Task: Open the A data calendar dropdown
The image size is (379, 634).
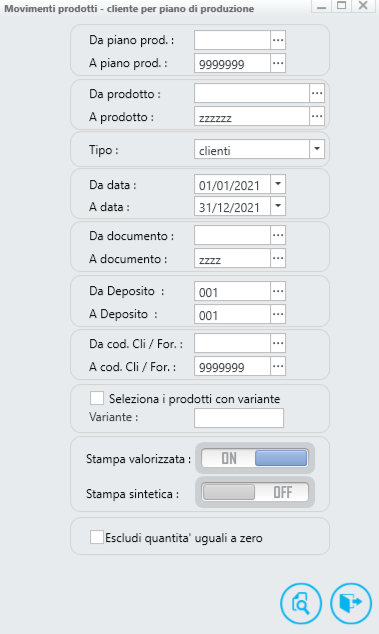Action: [278, 206]
